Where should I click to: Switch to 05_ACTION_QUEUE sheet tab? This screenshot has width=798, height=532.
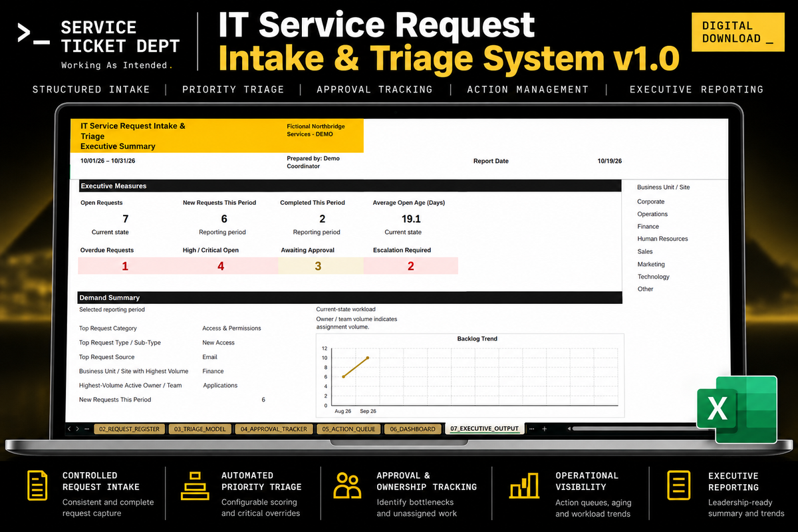(348, 429)
